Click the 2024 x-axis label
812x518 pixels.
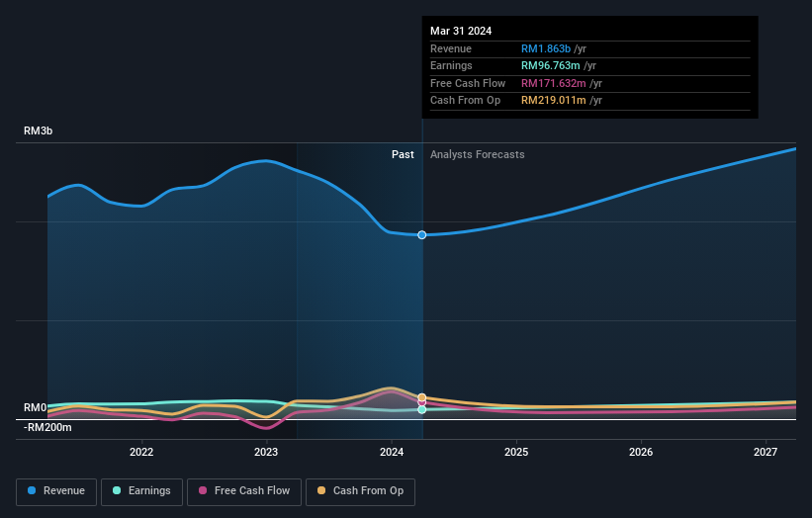tap(392, 453)
